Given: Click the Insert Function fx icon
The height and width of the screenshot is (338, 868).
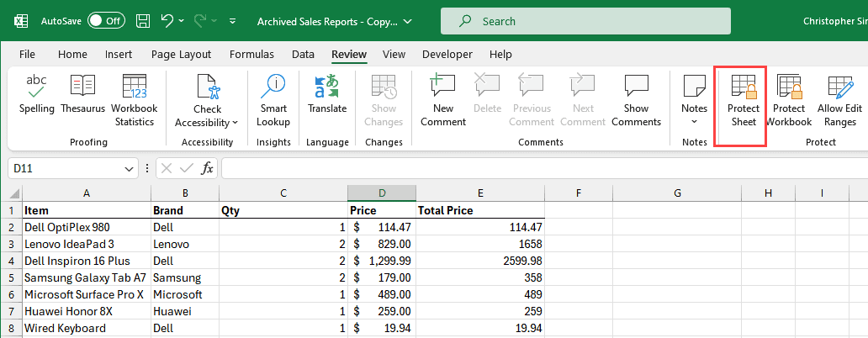Looking at the screenshot, I should (207, 169).
